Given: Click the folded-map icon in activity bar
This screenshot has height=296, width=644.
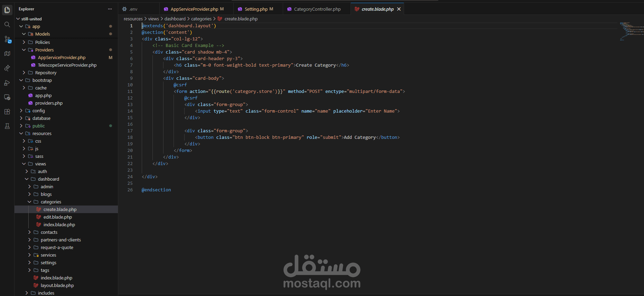Looking at the screenshot, I should (7, 54).
